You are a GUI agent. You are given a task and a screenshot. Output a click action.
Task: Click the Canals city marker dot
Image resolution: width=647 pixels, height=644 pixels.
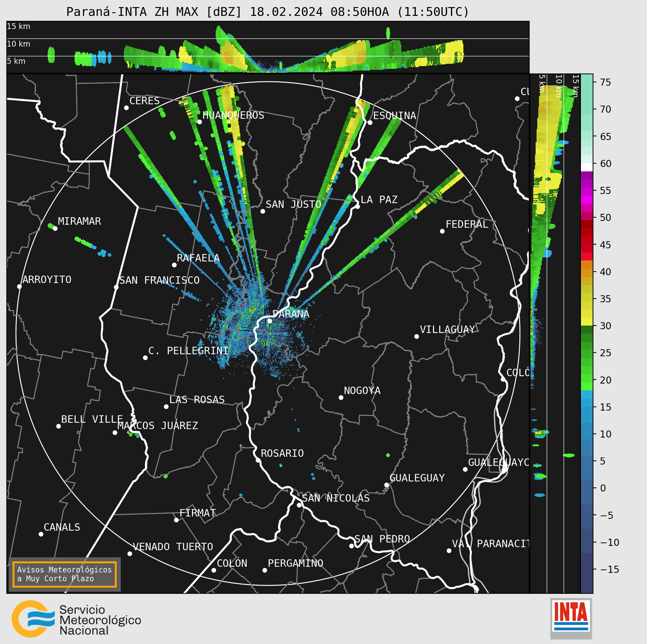coord(41,534)
